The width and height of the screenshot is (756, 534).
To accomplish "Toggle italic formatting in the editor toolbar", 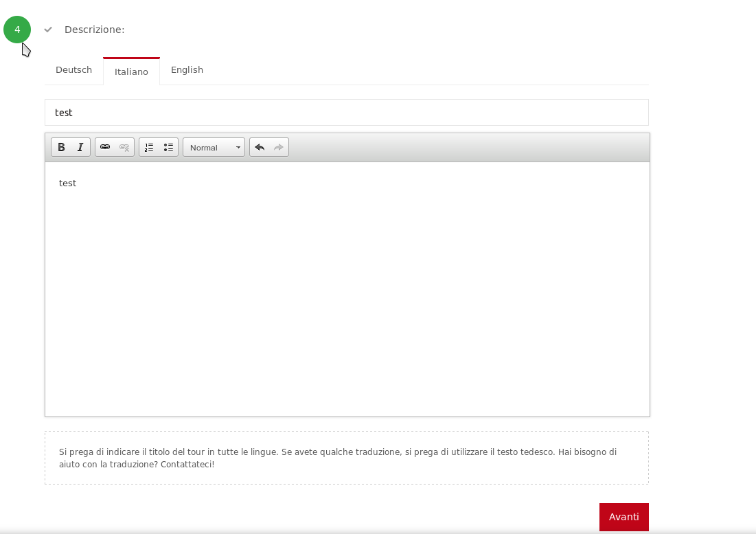I will tap(80, 147).
